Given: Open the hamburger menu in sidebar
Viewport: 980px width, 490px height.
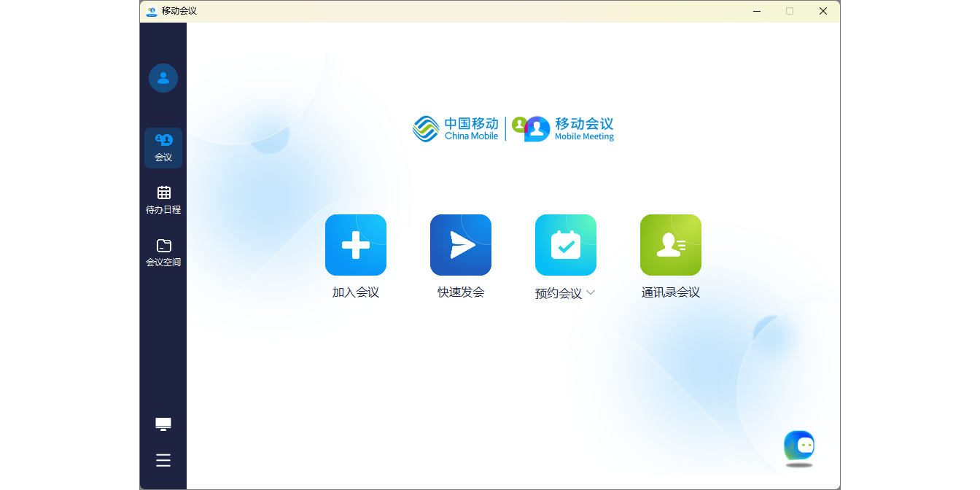Looking at the screenshot, I should [163, 460].
